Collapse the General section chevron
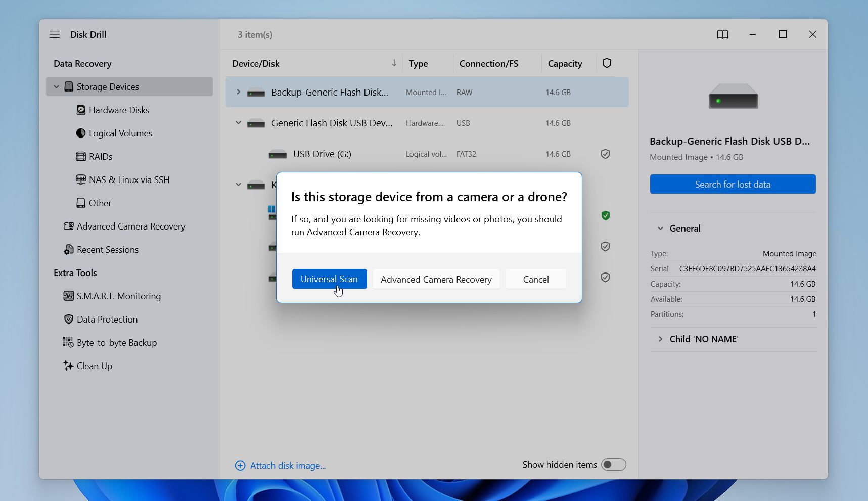The width and height of the screenshot is (868, 501). pyautogui.click(x=660, y=229)
